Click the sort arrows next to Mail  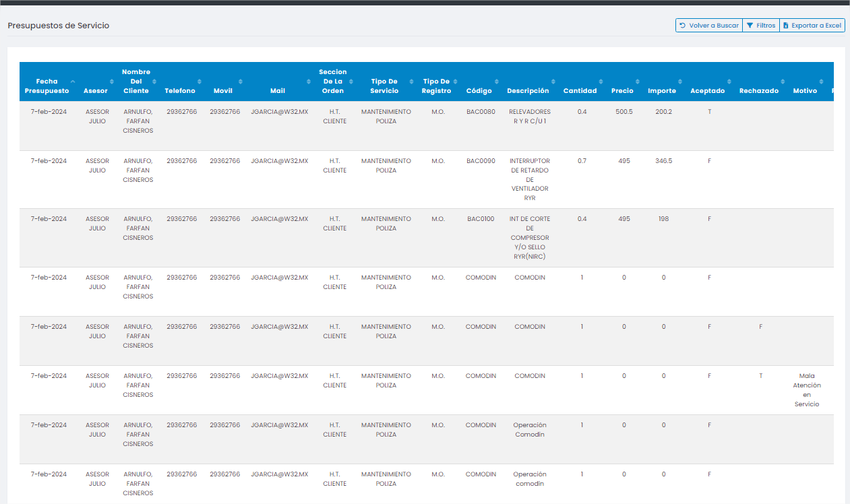(x=308, y=82)
